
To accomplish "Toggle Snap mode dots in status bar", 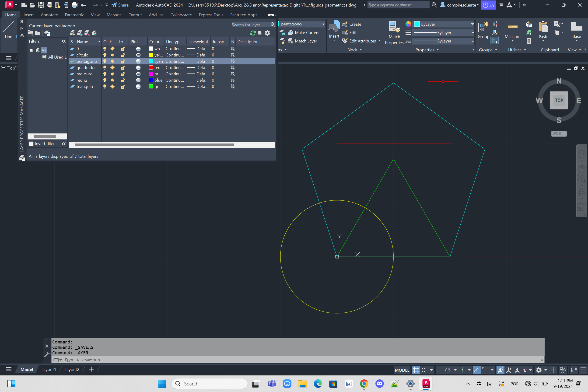I will click(424, 370).
